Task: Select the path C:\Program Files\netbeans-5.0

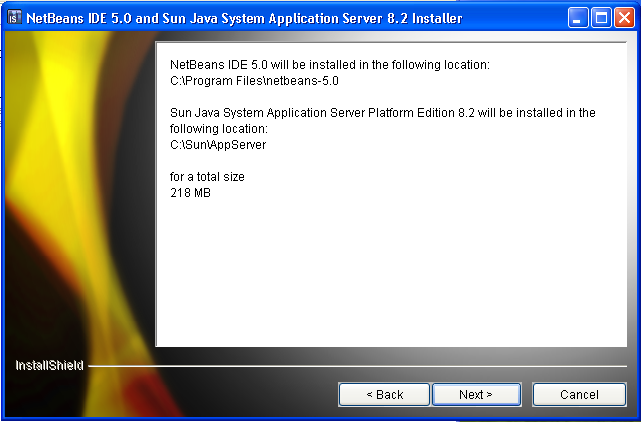Action: pos(254,81)
